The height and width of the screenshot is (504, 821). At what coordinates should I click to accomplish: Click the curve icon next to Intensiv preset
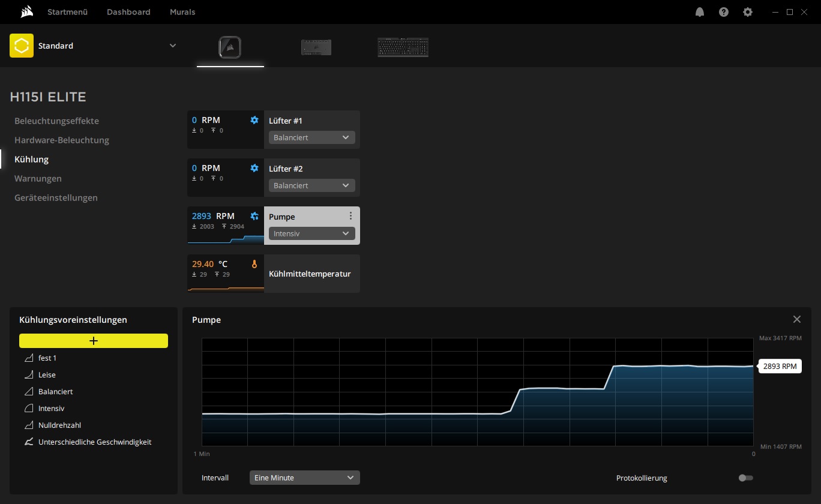[x=29, y=409]
